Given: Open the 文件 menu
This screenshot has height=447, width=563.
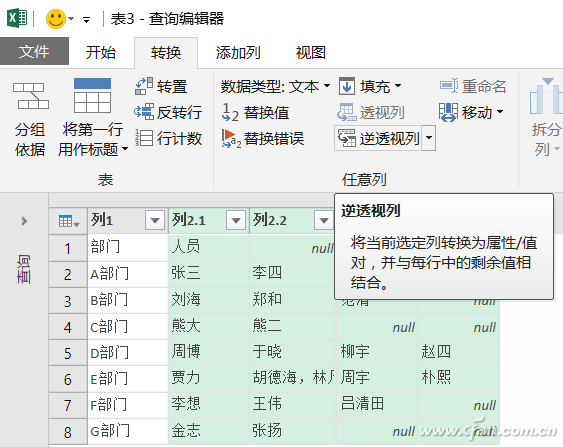Looking at the screenshot, I should tap(34, 51).
